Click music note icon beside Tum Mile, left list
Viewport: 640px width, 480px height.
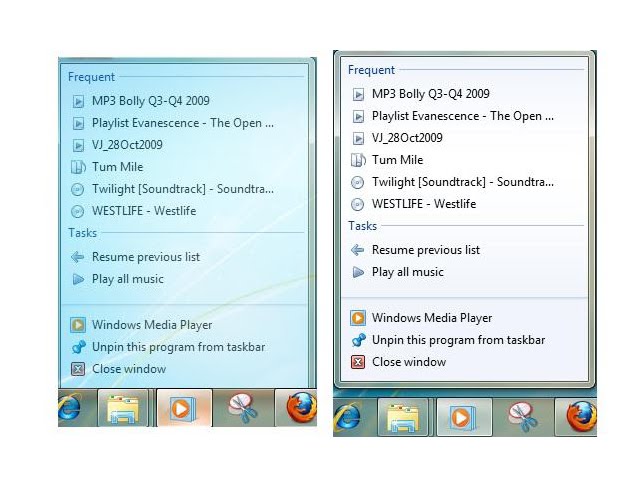pos(78,167)
